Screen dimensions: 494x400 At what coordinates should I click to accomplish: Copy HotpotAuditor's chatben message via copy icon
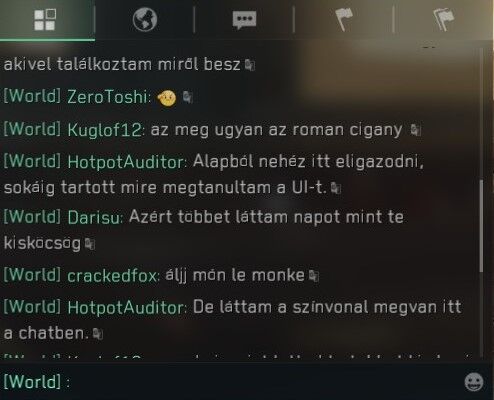pos(98,334)
